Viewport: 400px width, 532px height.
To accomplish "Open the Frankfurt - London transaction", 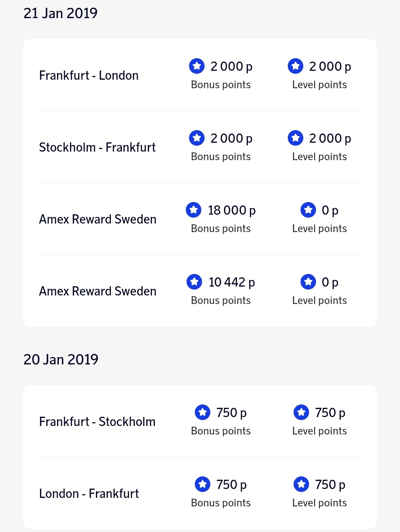I will pos(89,76).
